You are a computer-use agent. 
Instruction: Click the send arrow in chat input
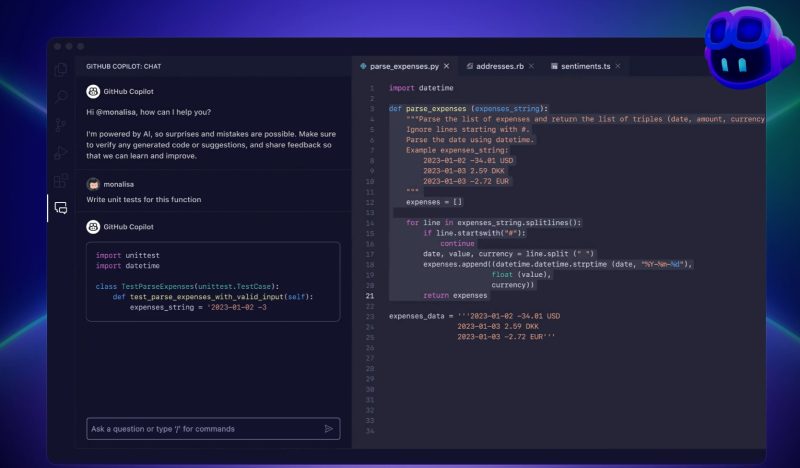coord(328,429)
